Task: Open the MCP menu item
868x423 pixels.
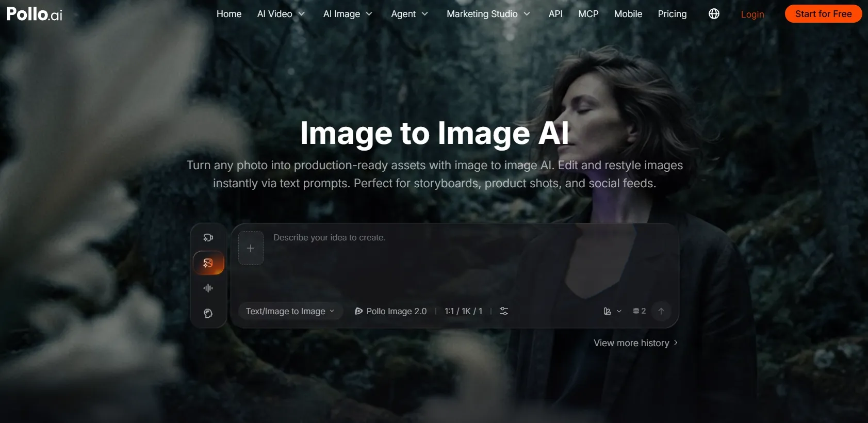Action: coord(588,14)
